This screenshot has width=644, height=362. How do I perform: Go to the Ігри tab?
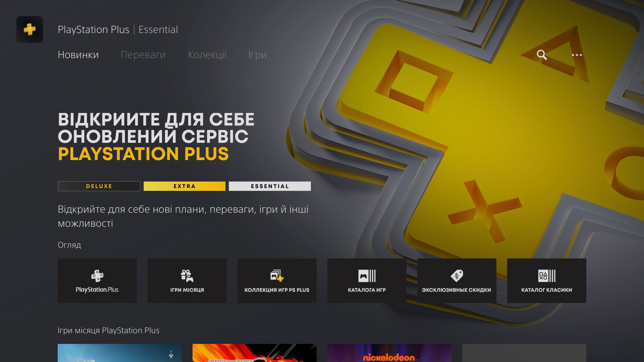257,55
